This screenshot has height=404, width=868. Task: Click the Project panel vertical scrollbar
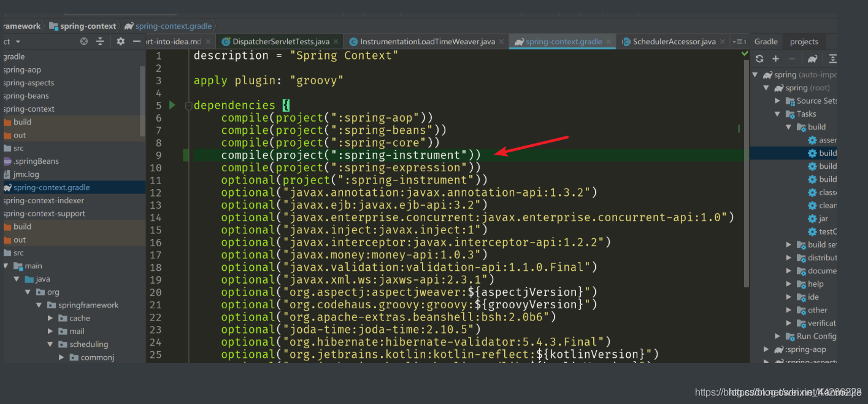142,101
